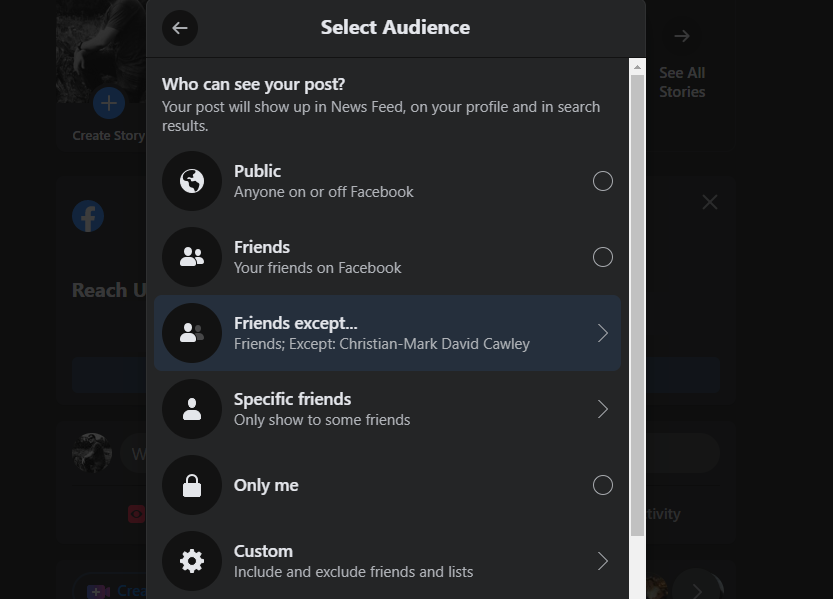Select the Public radio button

(603, 181)
